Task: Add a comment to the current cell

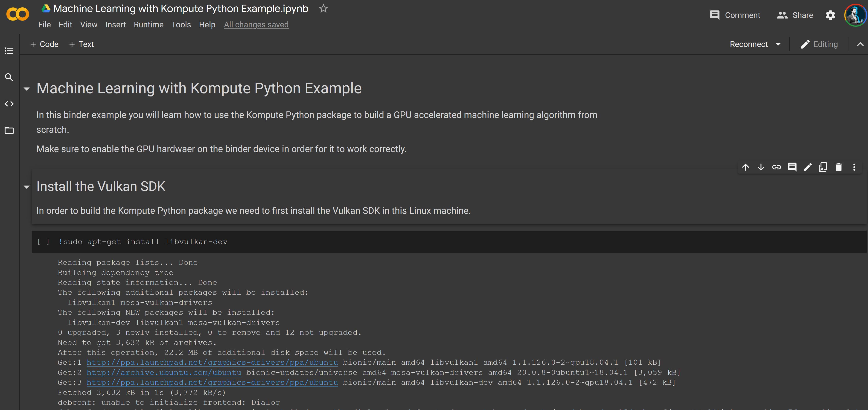Action: click(792, 167)
